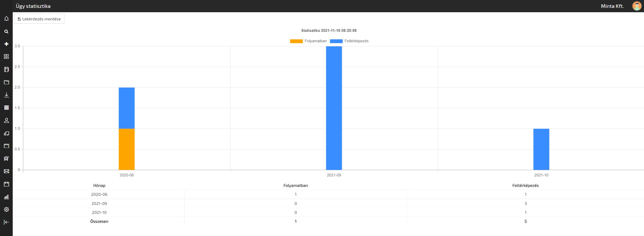Click the download arrow icon
This screenshot has width=644, height=236.
6,95
